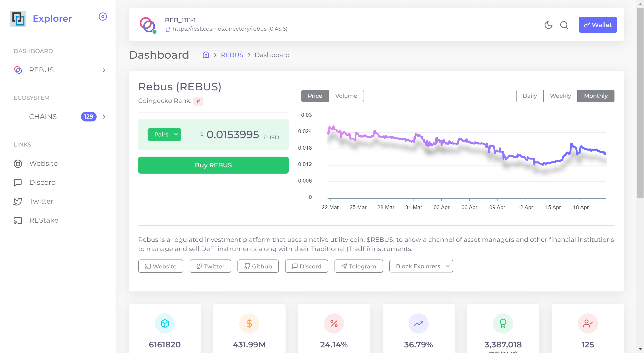Click the Buy REBUS button
This screenshot has height=353, width=644.
pos(213,165)
